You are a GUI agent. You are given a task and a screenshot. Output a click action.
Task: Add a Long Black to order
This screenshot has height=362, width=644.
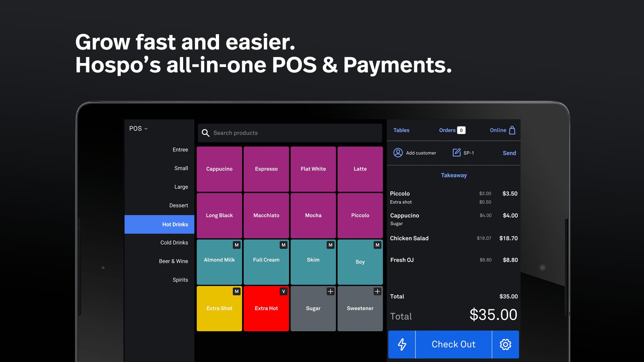pyautogui.click(x=219, y=216)
